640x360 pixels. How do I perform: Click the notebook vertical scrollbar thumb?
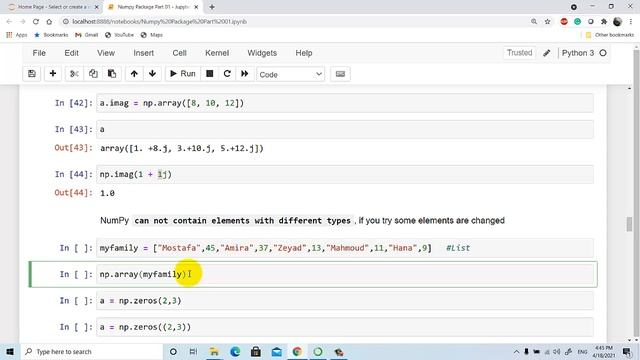pyautogui.click(x=629, y=224)
